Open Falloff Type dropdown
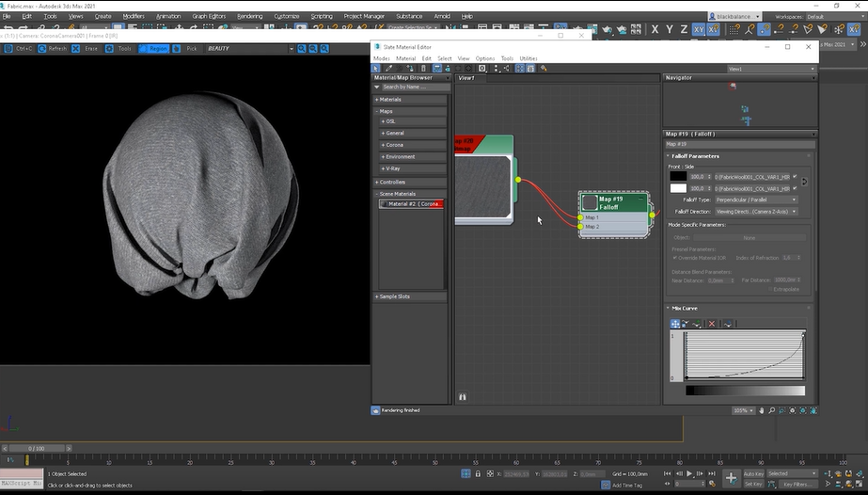868x495 pixels. 756,200
